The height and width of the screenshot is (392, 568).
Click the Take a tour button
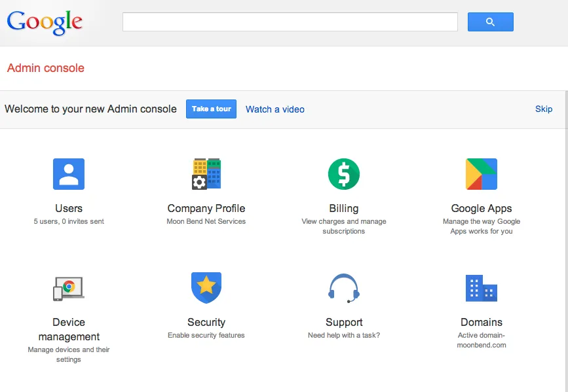pos(211,109)
